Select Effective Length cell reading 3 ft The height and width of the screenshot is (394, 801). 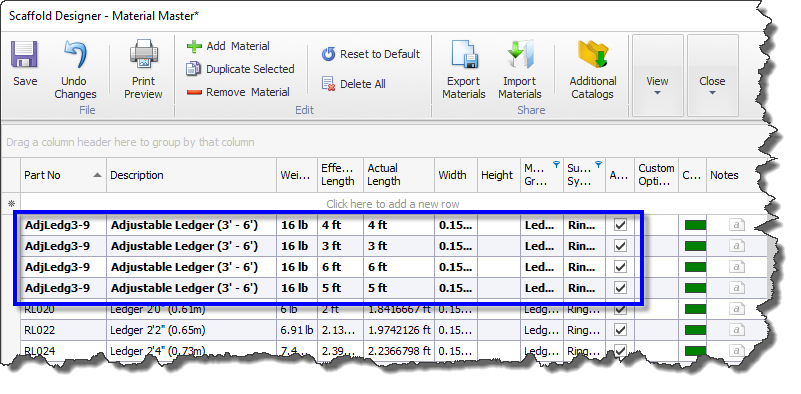[x=340, y=246]
